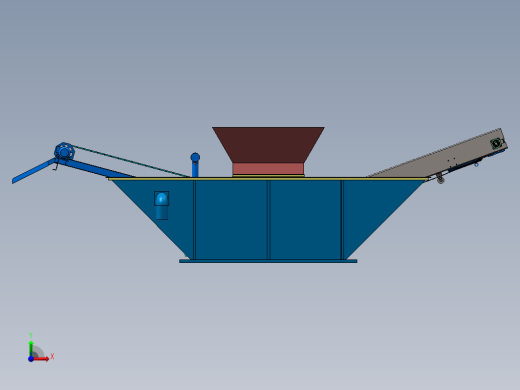Click the blue Z-axis ball at triad origin
520x390 pixels.
(x=31, y=359)
